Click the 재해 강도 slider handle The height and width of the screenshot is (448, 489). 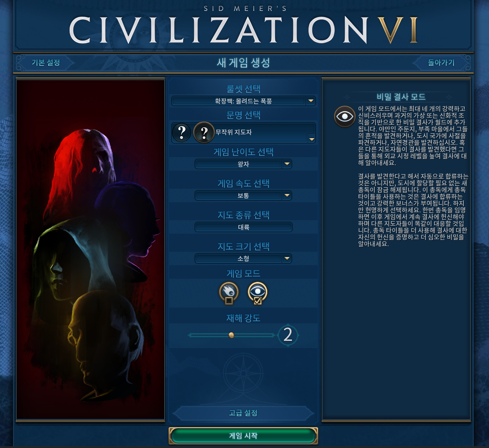tap(231, 335)
